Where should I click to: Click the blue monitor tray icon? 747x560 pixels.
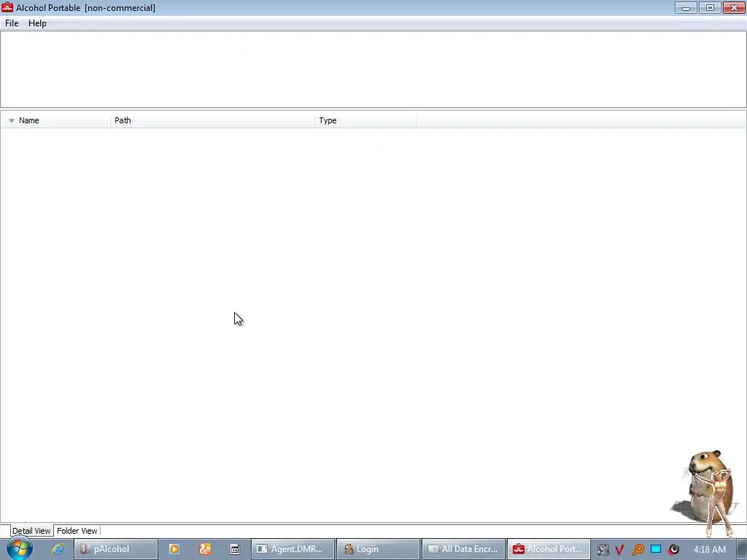[656, 550]
